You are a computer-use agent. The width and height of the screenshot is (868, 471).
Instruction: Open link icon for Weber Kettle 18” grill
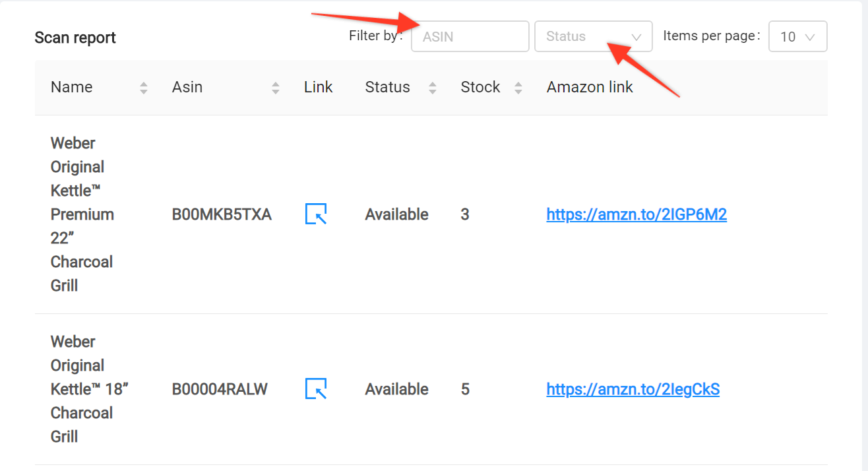(316, 389)
